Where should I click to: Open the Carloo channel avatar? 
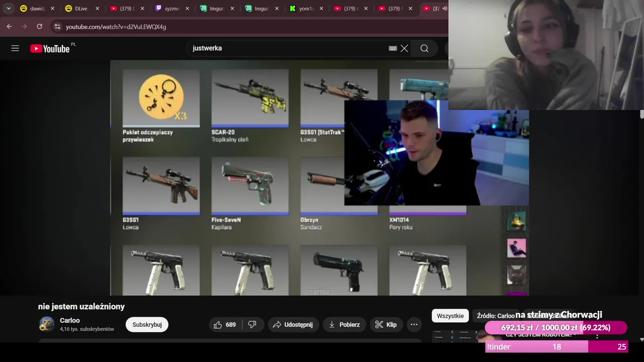coord(47,324)
